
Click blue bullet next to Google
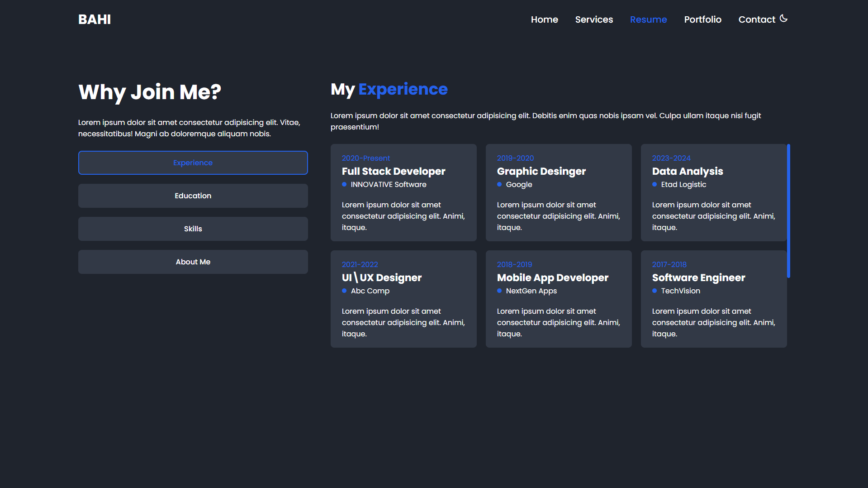[499, 184]
